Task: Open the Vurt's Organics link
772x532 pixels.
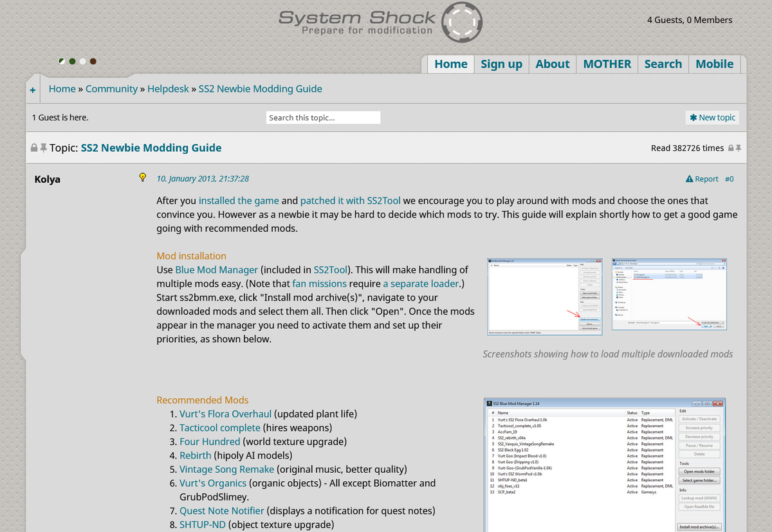Action: pyautogui.click(x=213, y=483)
